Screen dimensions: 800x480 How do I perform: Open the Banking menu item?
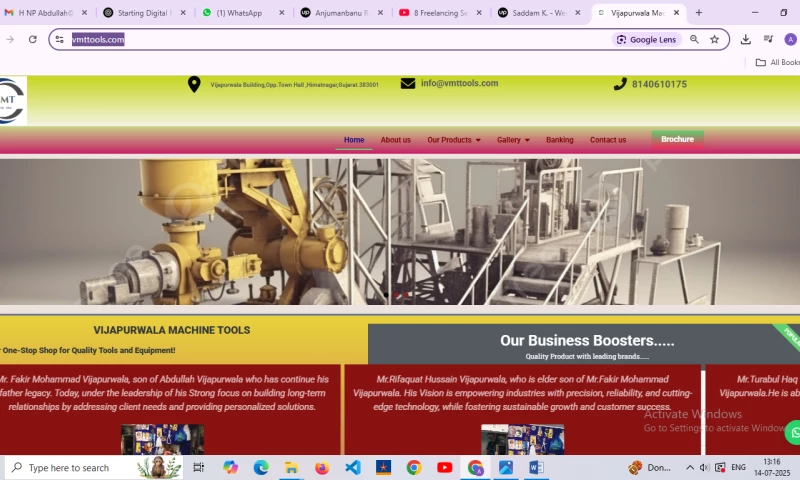560,140
